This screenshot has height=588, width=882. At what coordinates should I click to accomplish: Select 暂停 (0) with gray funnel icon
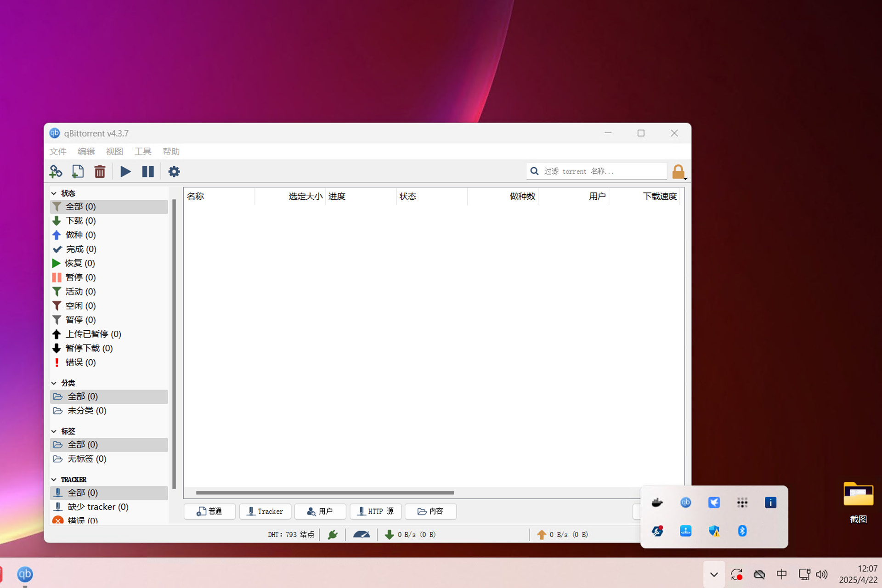pos(109,320)
